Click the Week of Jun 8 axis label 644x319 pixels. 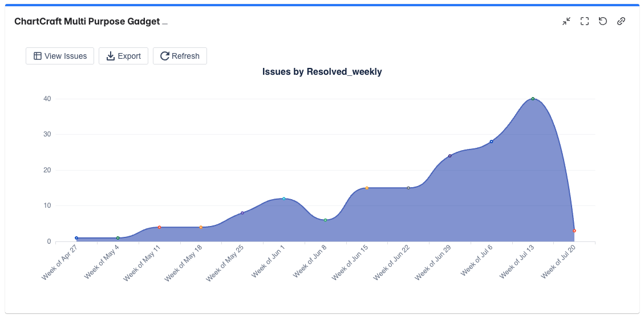click(310, 261)
